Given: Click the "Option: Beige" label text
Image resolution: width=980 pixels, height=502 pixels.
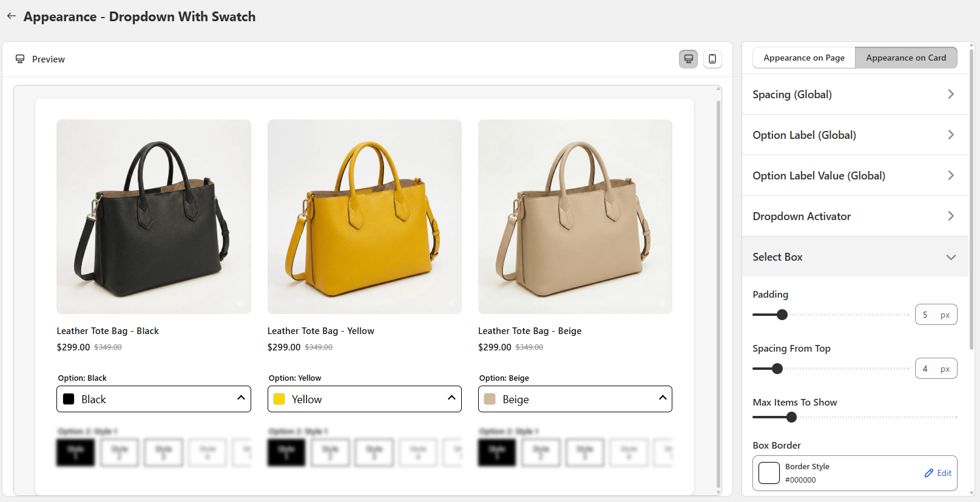Looking at the screenshot, I should tap(504, 378).
